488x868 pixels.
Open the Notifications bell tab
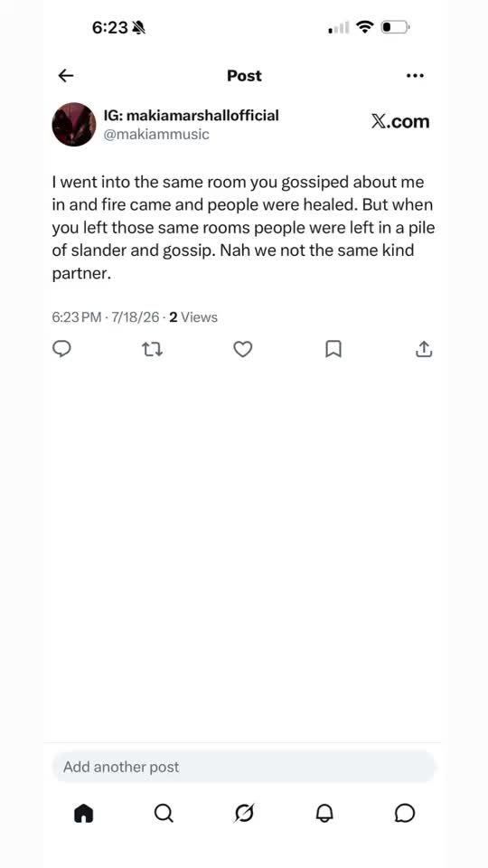pyautogui.click(x=324, y=813)
